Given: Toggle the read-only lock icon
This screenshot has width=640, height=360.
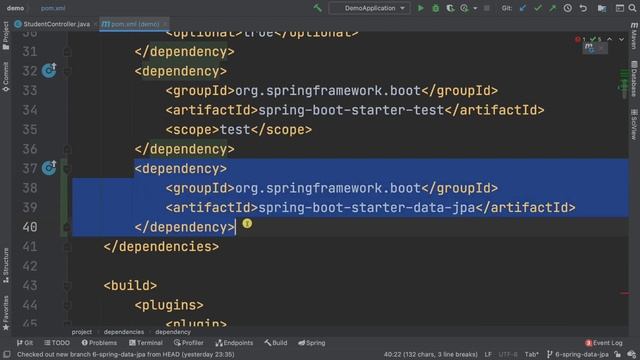Looking at the screenshot, I should (x=618, y=354).
